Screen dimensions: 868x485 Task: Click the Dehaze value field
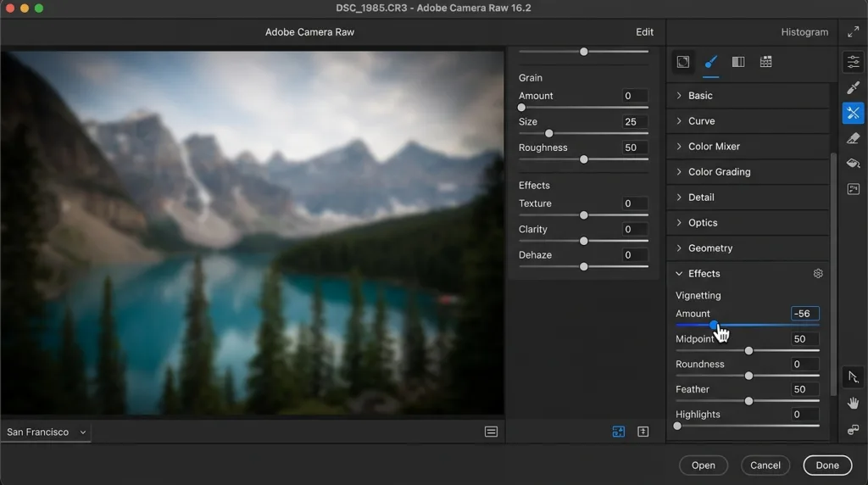[x=634, y=254]
